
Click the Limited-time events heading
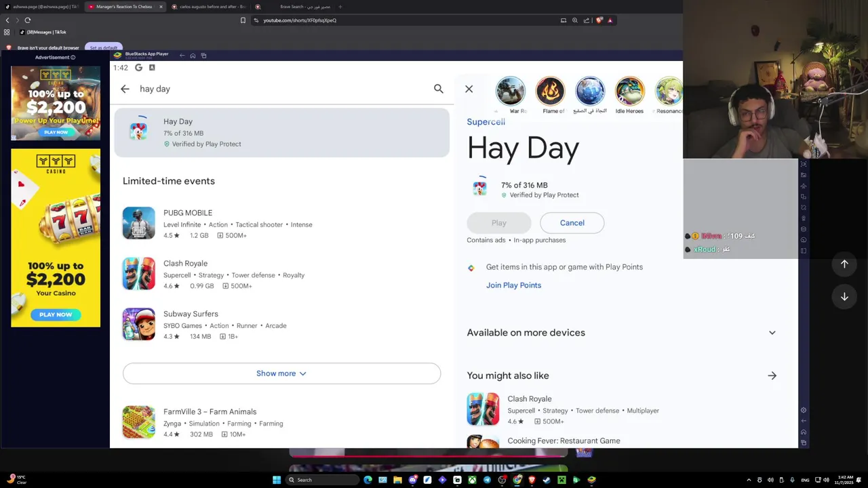click(169, 181)
